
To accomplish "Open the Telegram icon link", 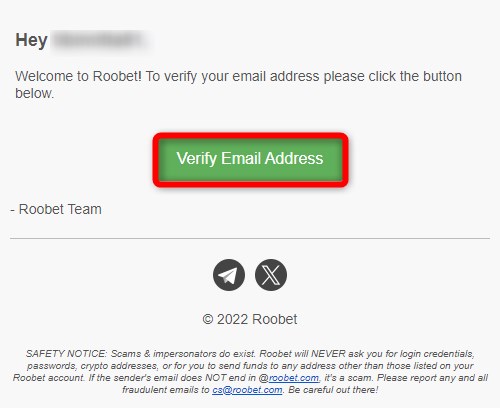I will [x=229, y=275].
